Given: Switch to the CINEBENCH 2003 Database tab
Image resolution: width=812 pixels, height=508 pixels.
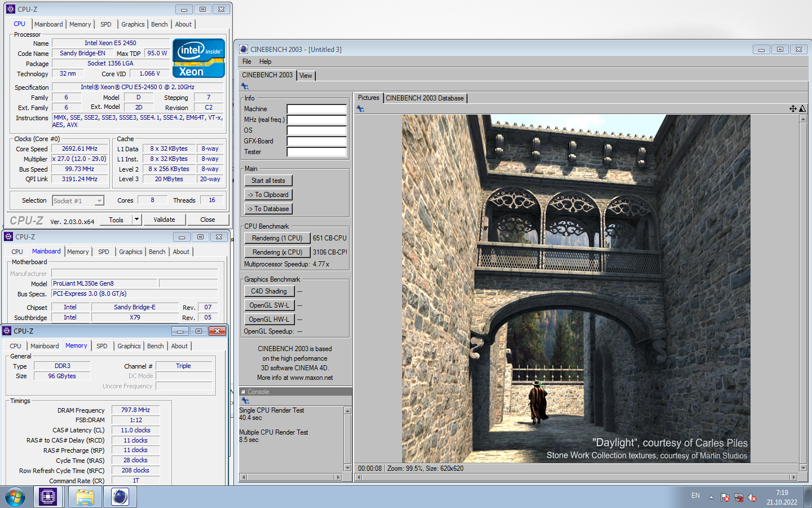Looking at the screenshot, I should point(425,98).
